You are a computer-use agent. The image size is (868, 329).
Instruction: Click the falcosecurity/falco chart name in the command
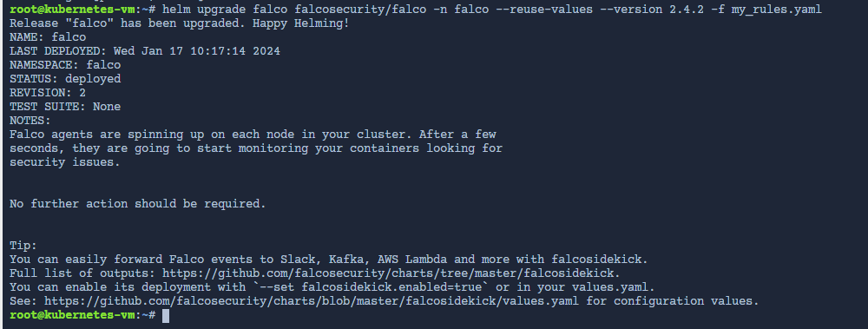[360, 10]
